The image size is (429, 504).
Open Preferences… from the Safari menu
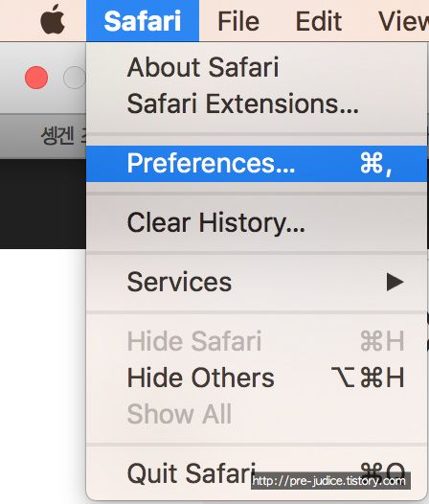[x=257, y=163]
